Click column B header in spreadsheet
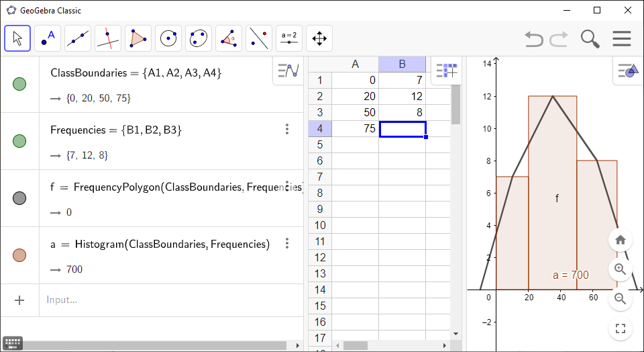Image resolution: width=644 pixels, height=352 pixels. click(x=402, y=64)
